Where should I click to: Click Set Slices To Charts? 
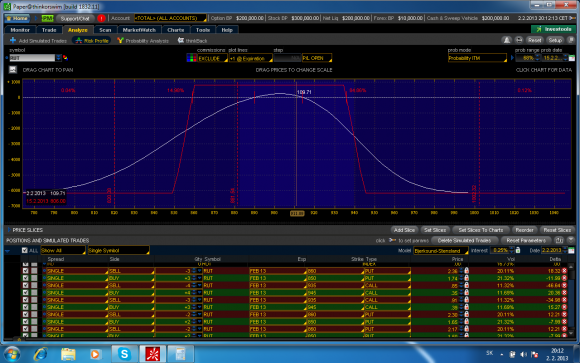481,230
